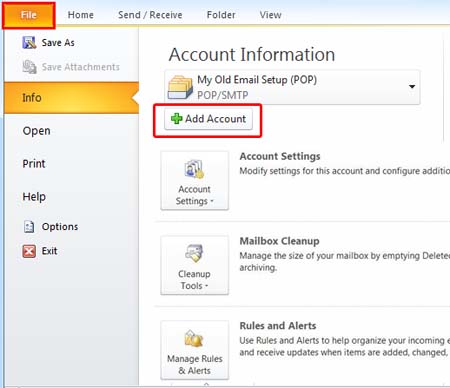Select the Folder ribbon tab

click(x=221, y=15)
